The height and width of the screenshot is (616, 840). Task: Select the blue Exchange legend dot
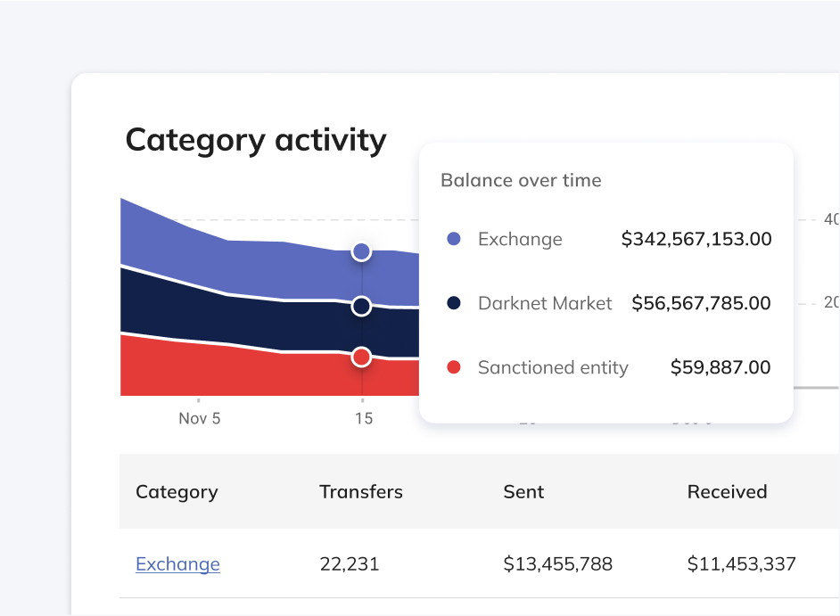[454, 239]
